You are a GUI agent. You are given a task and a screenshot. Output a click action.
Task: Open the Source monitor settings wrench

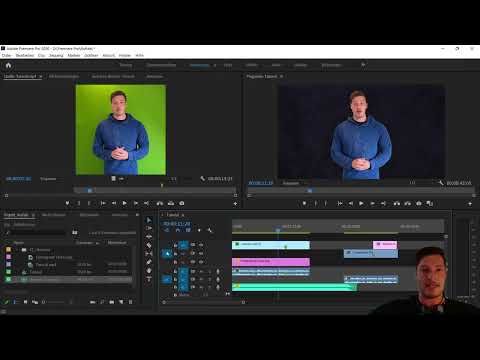[202, 179]
